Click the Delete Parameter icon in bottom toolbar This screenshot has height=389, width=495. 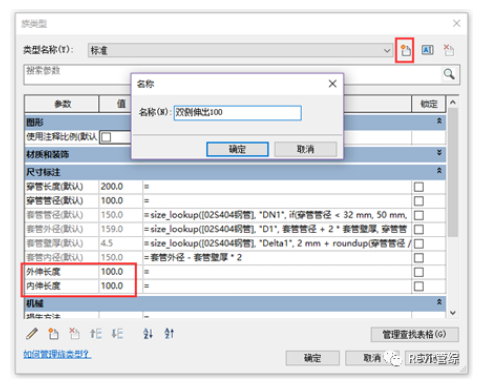coord(74,333)
